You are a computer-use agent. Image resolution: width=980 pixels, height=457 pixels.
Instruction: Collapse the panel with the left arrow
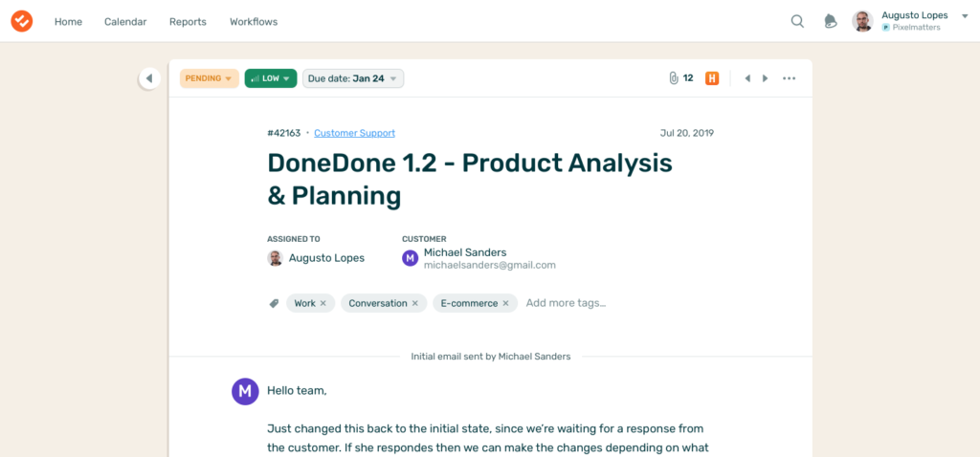(x=149, y=78)
